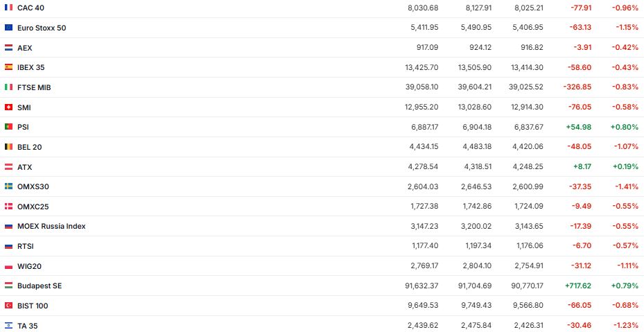Viewport: 644px width, 332px height.
Task: Click the EU flag icon beside Euro Stoxx 50
Action: click(8, 28)
